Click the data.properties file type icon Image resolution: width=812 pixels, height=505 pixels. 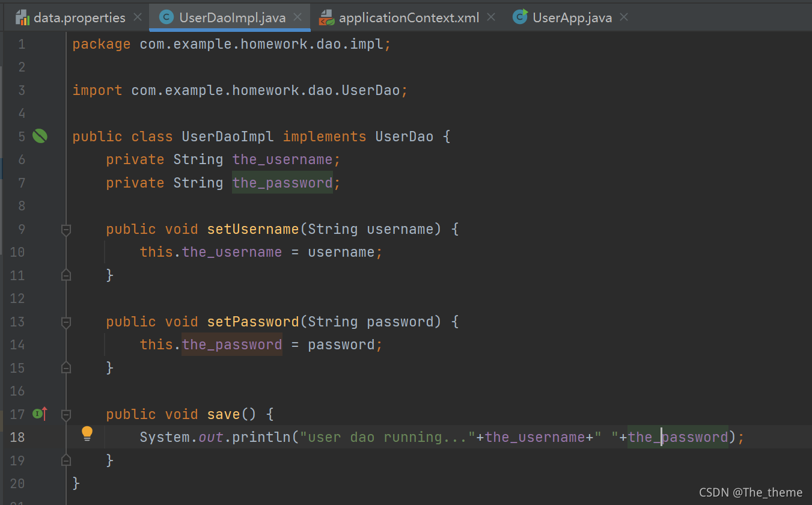click(x=23, y=17)
